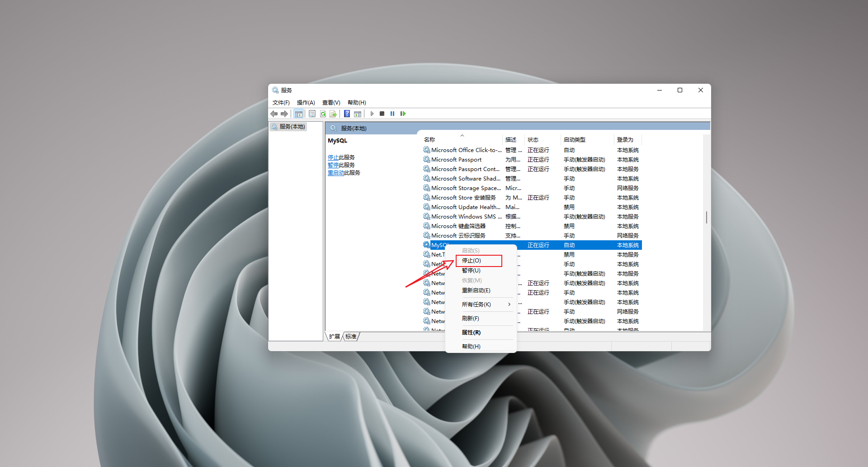Click 正在运行 status in MySQL row
Viewport: 868px width, 467px height.
(x=538, y=245)
